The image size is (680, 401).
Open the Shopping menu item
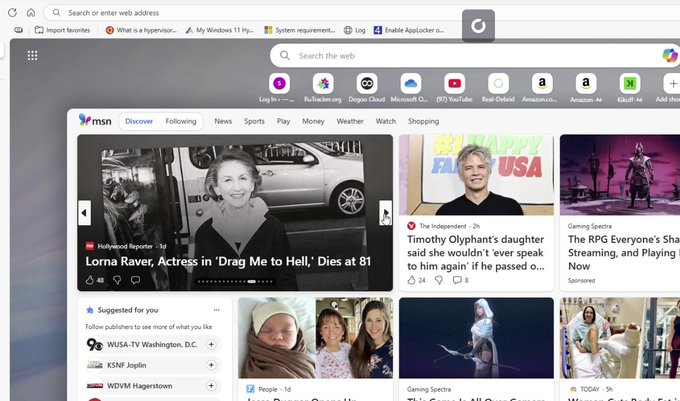coord(423,121)
